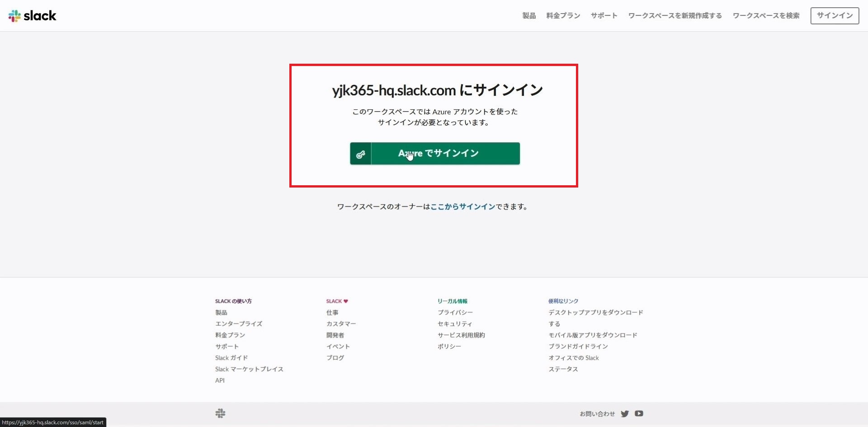Open Slack ガイド footer link
Image resolution: width=868 pixels, height=427 pixels.
[x=231, y=357]
